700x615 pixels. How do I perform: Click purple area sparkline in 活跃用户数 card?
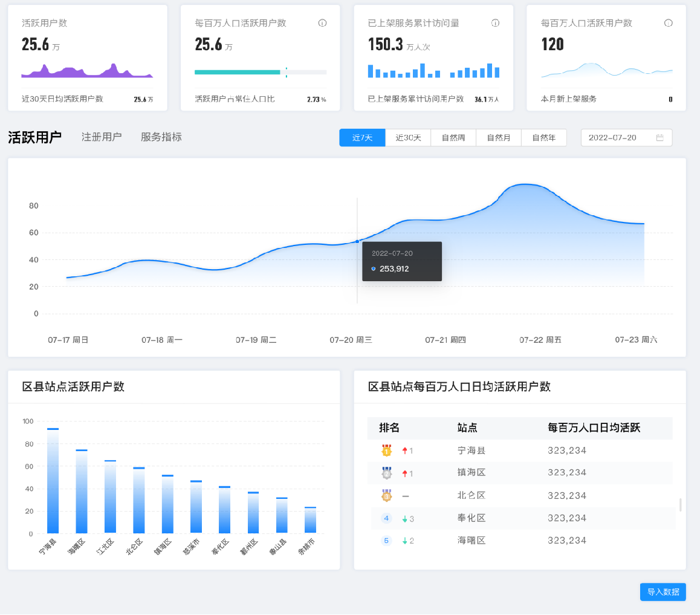[x=87, y=71]
